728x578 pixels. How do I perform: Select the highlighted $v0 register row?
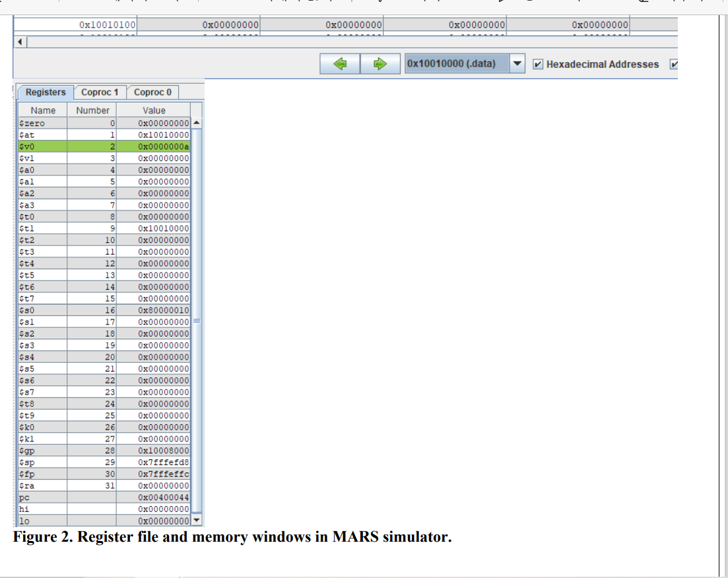click(x=106, y=146)
